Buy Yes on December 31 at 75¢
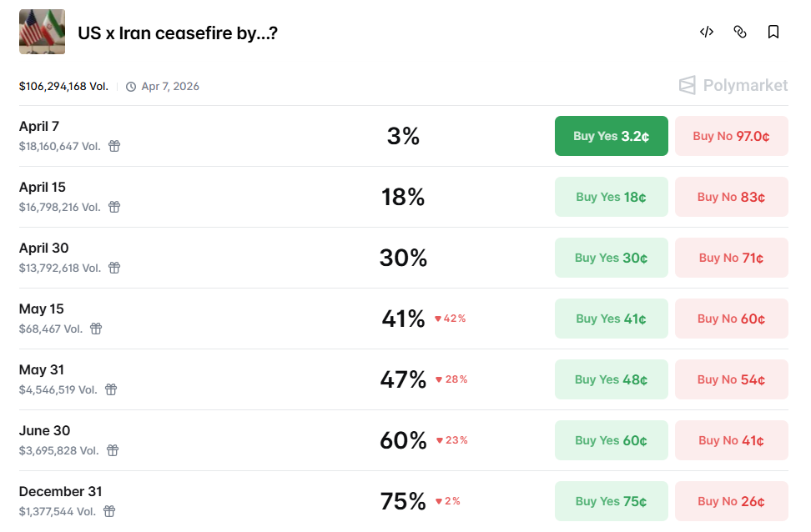This screenshot has width=811, height=532. (x=611, y=500)
